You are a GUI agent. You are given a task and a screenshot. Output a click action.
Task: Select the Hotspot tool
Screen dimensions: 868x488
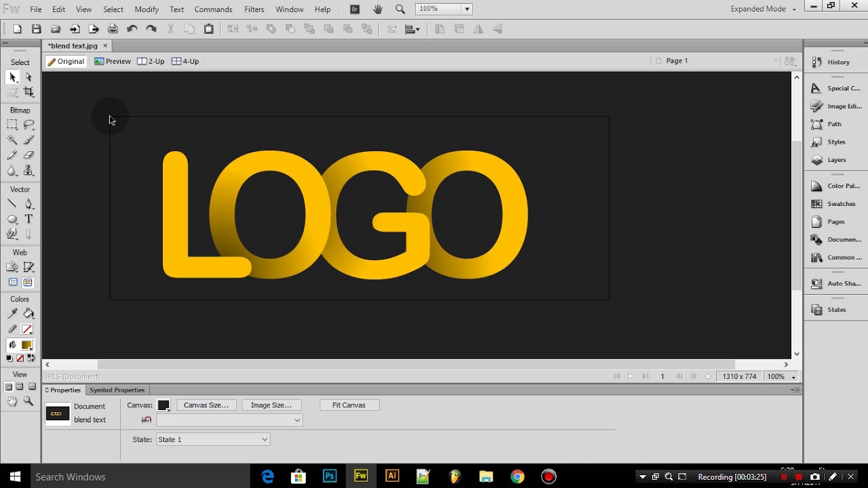tap(12, 267)
